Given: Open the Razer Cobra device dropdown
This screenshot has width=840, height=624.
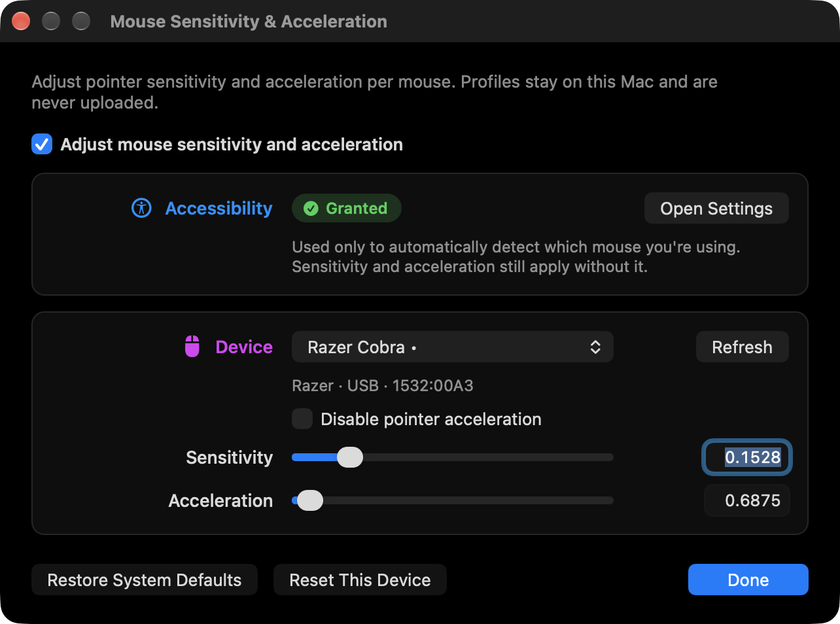Looking at the screenshot, I should coord(453,347).
